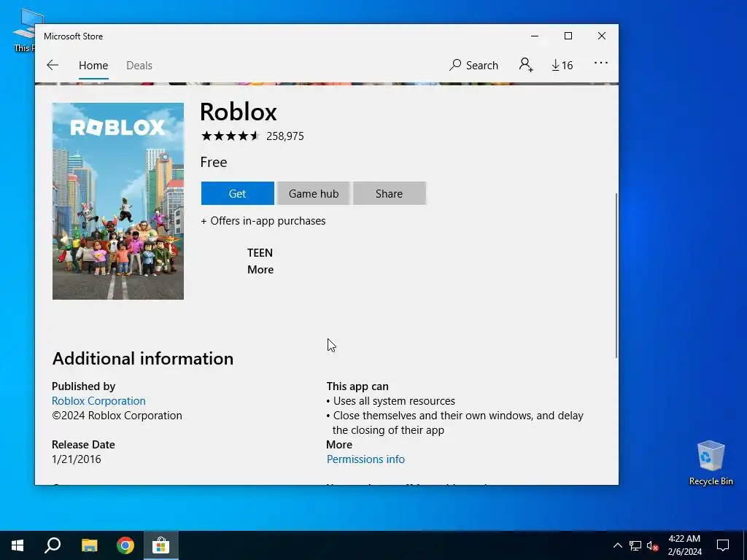Open the Roblox Game hub
Image resolution: width=747 pixels, height=560 pixels.
(314, 193)
